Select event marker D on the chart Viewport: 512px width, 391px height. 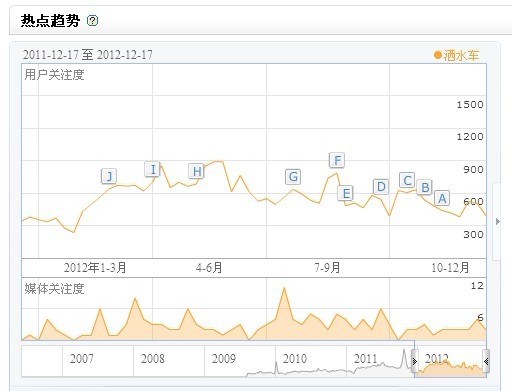[381, 187]
